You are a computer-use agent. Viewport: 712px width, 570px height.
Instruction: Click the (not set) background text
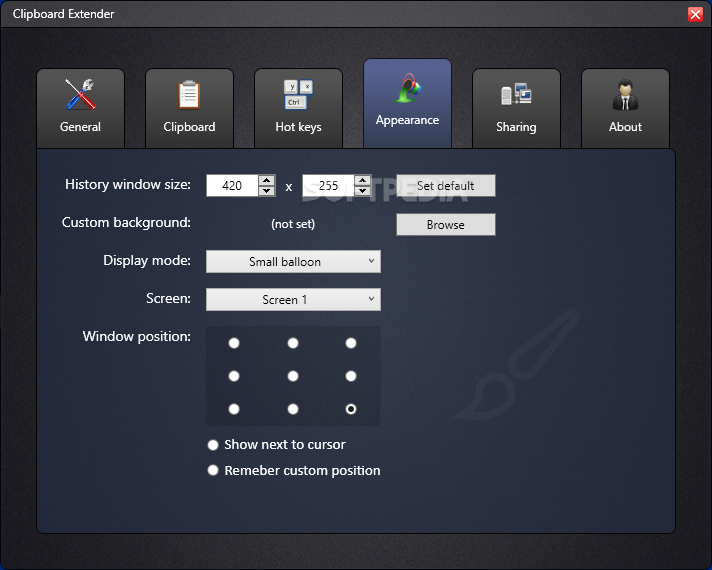293,224
